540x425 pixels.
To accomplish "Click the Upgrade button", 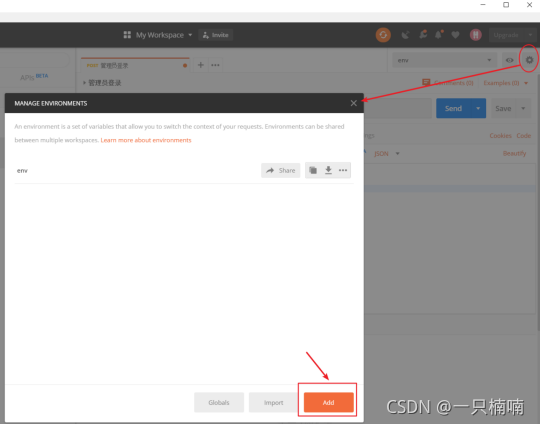I will click(506, 35).
